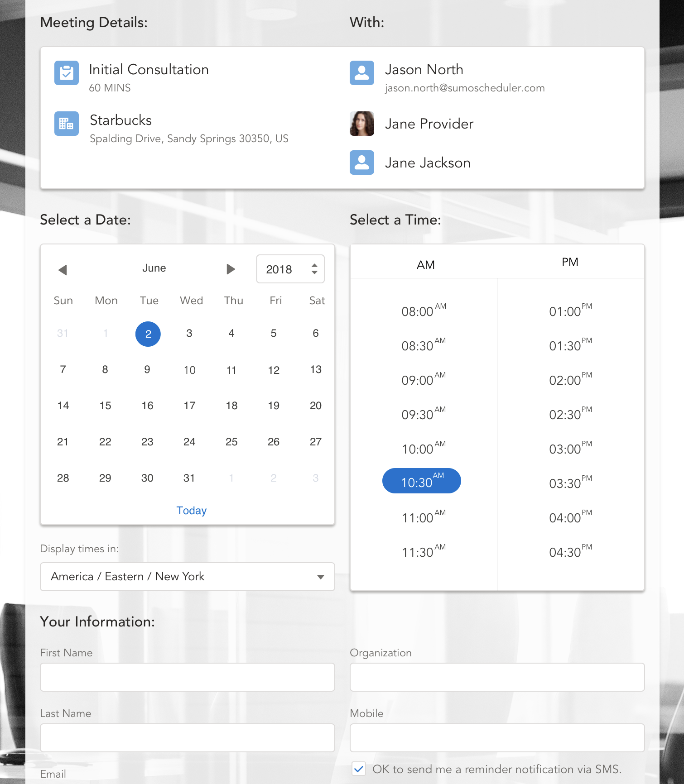Focus the Organization text field

[497, 677]
